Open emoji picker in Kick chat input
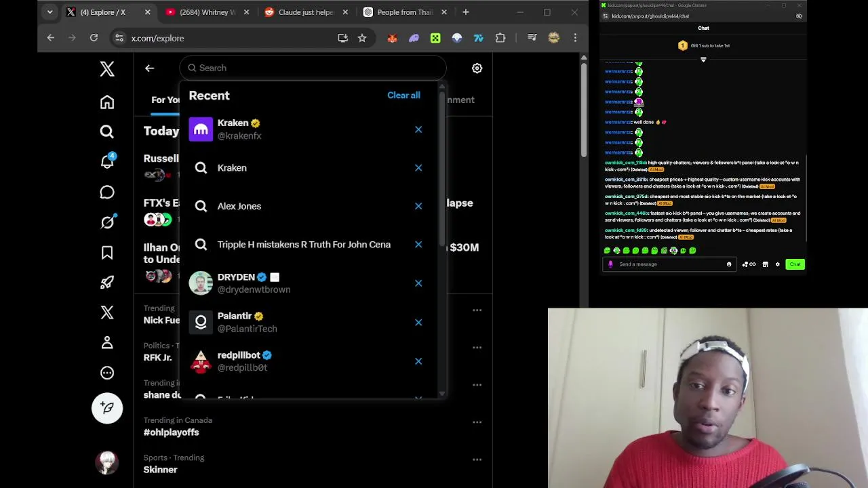 (x=729, y=264)
